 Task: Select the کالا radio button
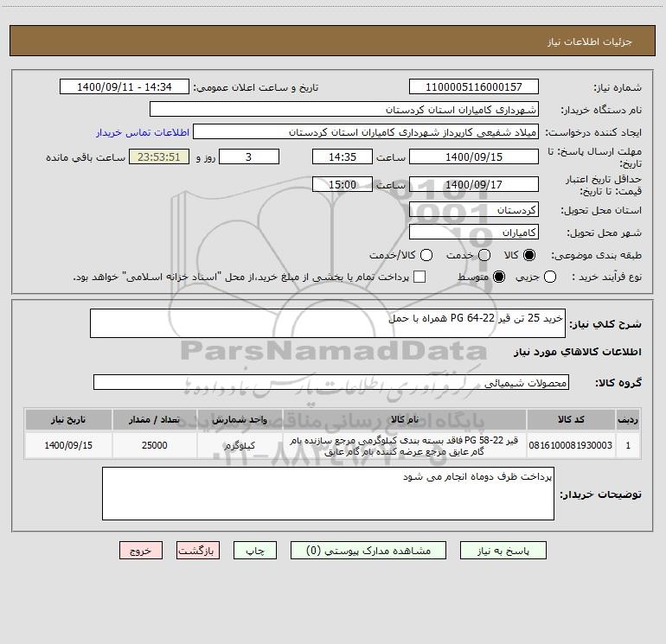tap(529, 255)
